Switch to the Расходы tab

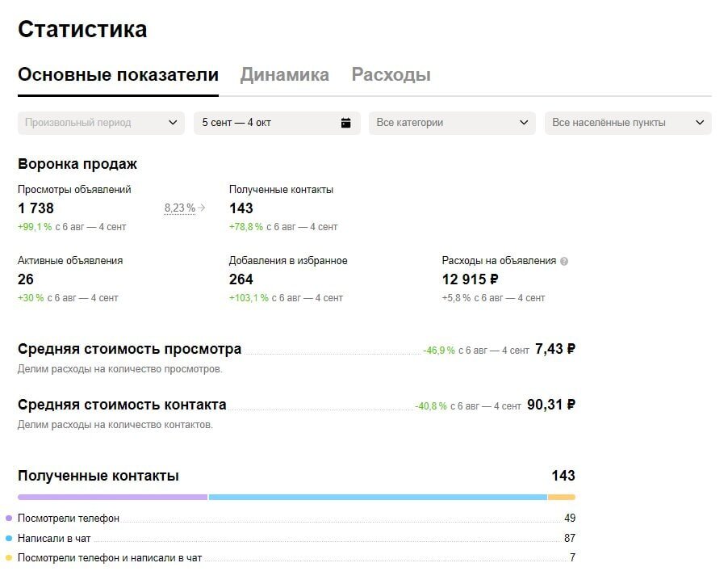[391, 75]
